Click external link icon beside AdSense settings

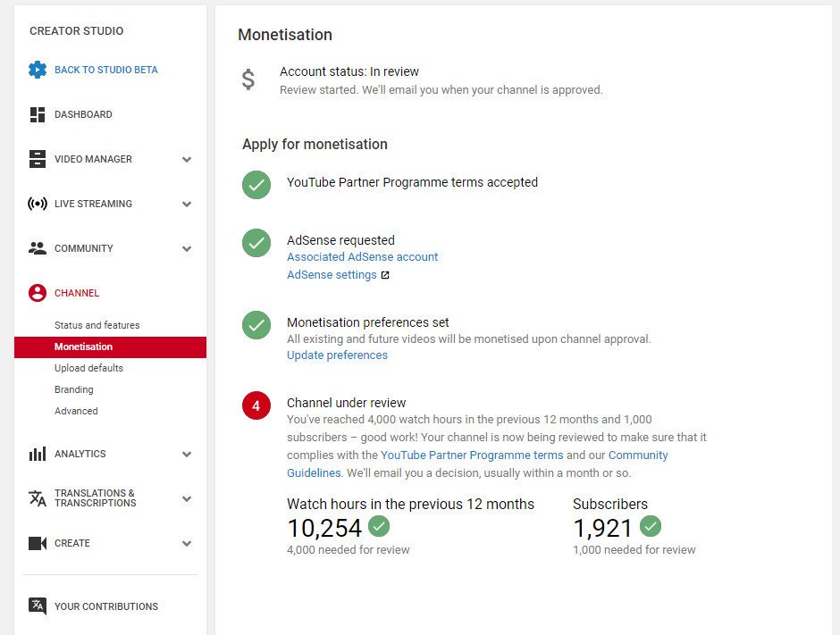coord(385,275)
